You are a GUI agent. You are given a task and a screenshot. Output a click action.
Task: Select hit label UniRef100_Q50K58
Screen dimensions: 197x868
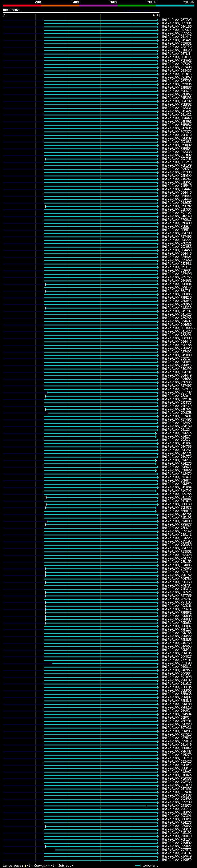point(177,413)
